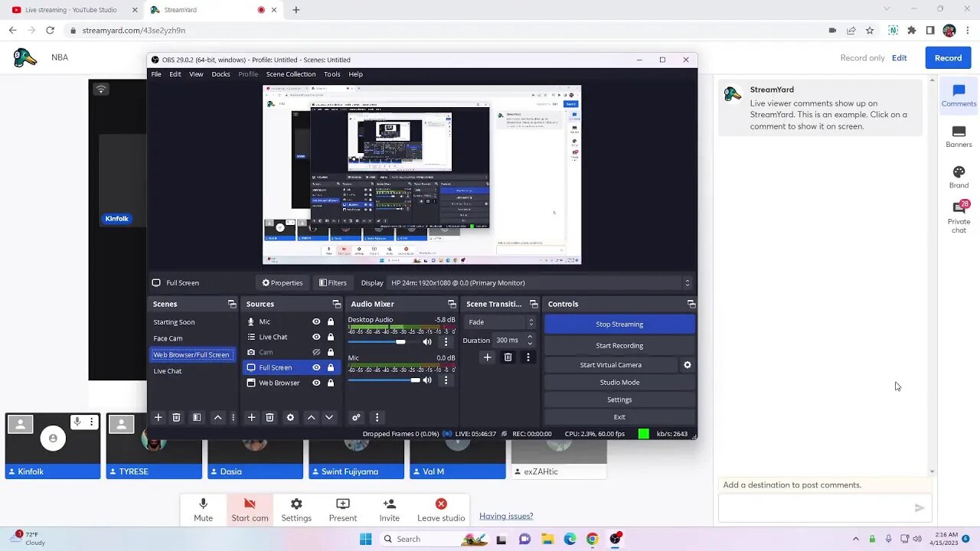Screen dimensions: 980x551
Task: Add a scene transition
Action: 487,357
